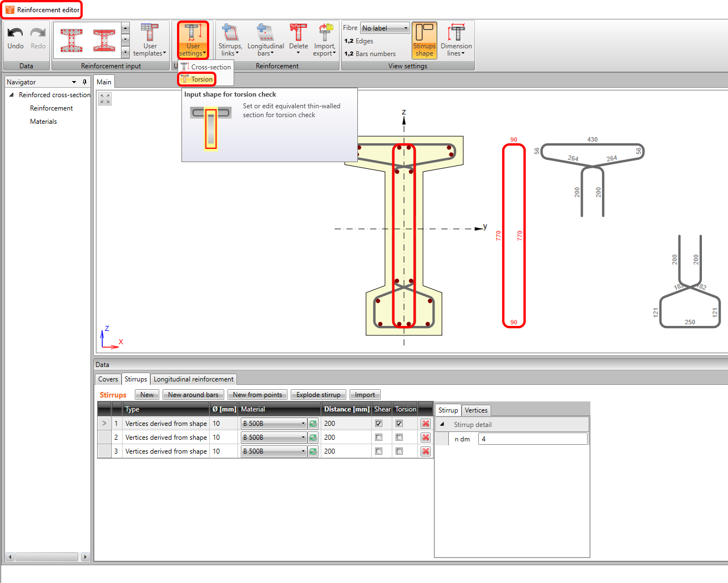Select stirrup row 3 type cell
728x583 pixels.
click(x=166, y=451)
